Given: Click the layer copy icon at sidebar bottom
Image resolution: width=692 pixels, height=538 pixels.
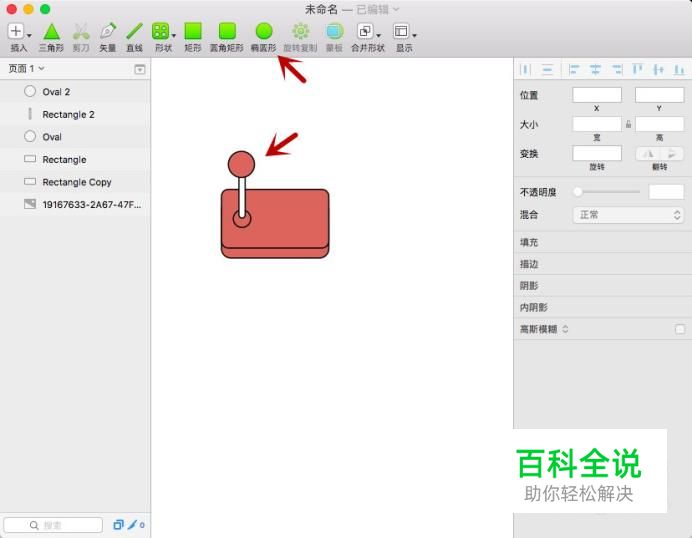Looking at the screenshot, I should (x=118, y=525).
